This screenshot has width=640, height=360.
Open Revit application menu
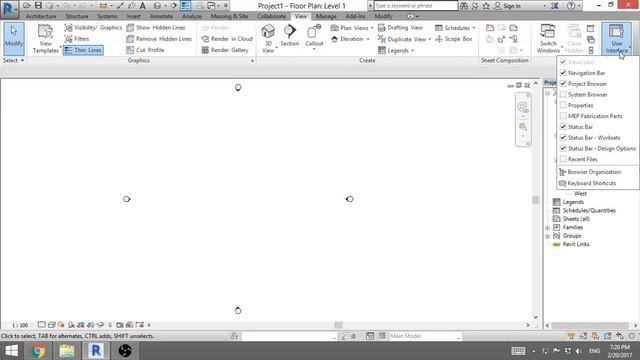click(9, 9)
